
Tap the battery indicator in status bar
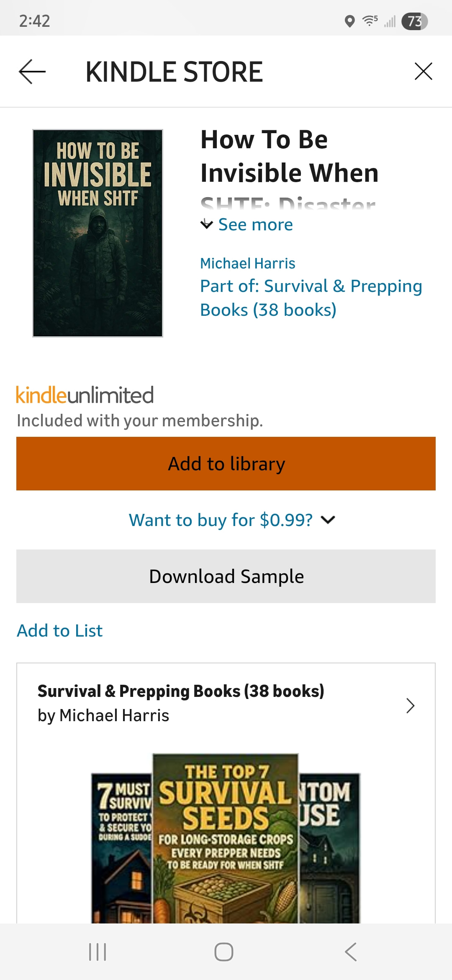414,21
